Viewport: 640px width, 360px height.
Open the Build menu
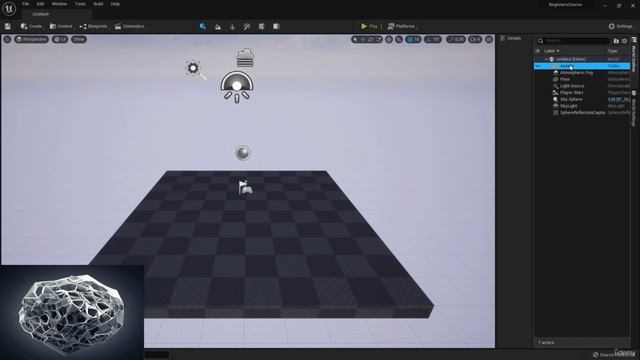click(x=98, y=4)
